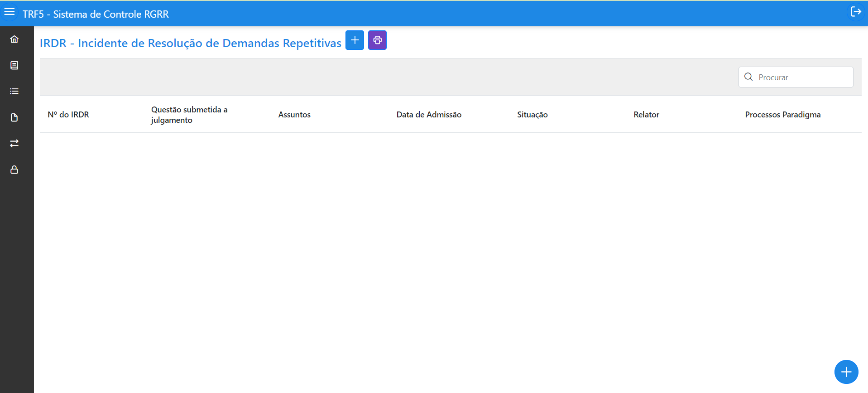Open the hamburger menu icon
Image resolution: width=868 pixels, height=393 pixels.
point(10,12)
